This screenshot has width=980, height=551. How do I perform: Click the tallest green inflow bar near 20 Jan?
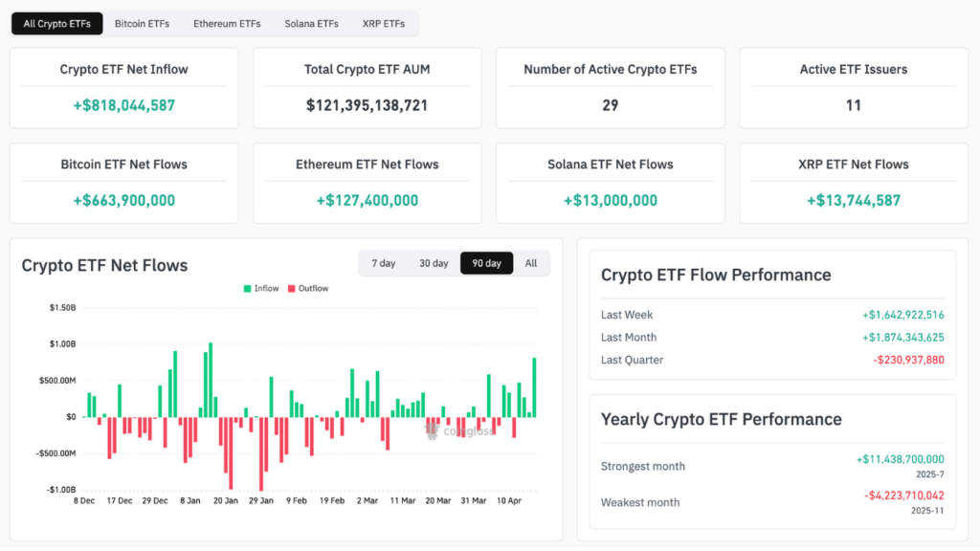(212, 378)
